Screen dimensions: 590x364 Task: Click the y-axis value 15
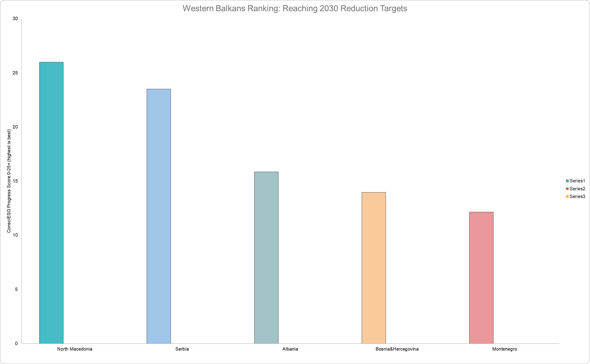point(15,181)
